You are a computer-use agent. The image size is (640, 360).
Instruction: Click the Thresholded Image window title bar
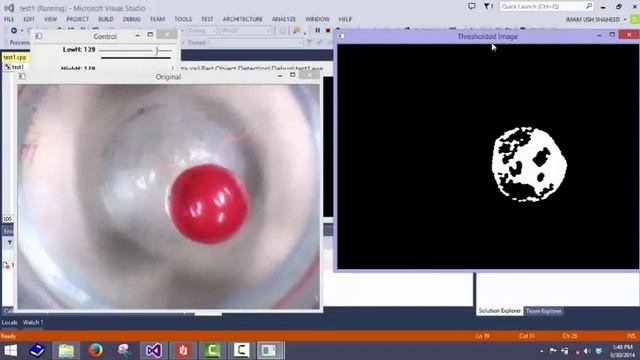(x=488, y=36)
